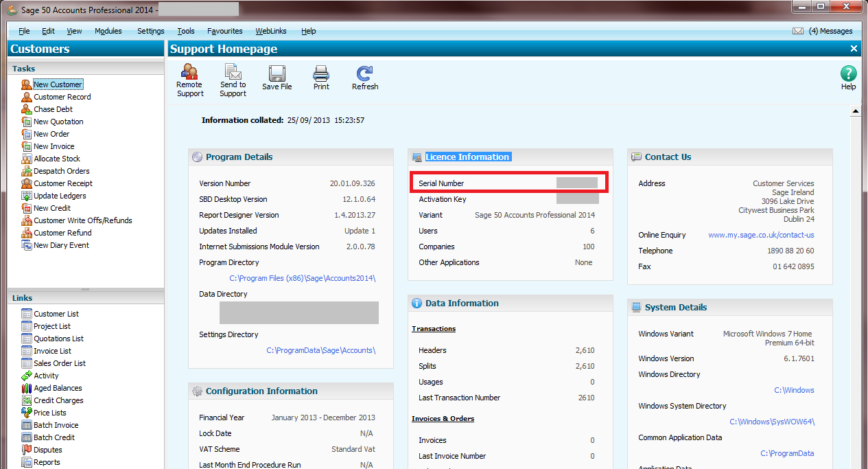Click the Refresh toolbar icon
Viewport: 868px width, 469px height.
pos(365,73)
